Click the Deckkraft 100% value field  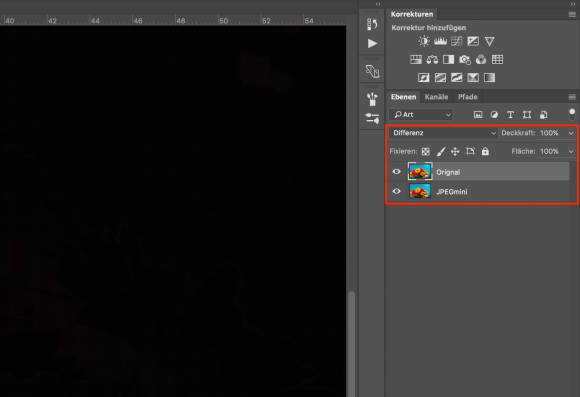click(549, 133)
